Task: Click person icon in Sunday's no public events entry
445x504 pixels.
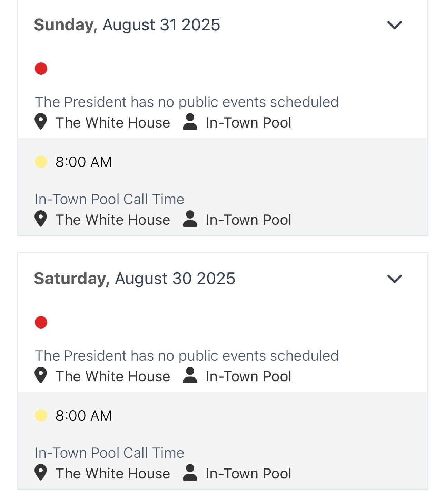Action: [x=190, y=122]
